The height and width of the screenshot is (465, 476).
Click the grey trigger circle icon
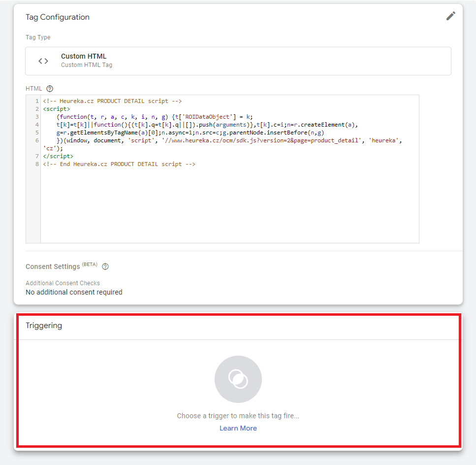click(x=238, y=379)
